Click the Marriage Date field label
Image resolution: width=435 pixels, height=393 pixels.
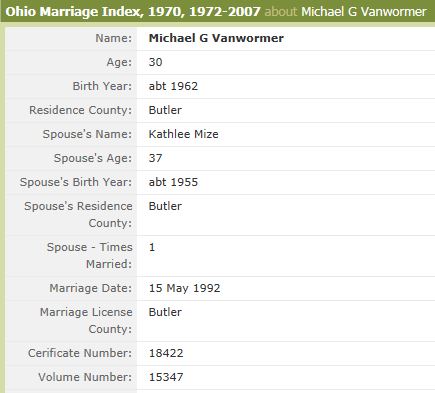(x=91, y=288)
